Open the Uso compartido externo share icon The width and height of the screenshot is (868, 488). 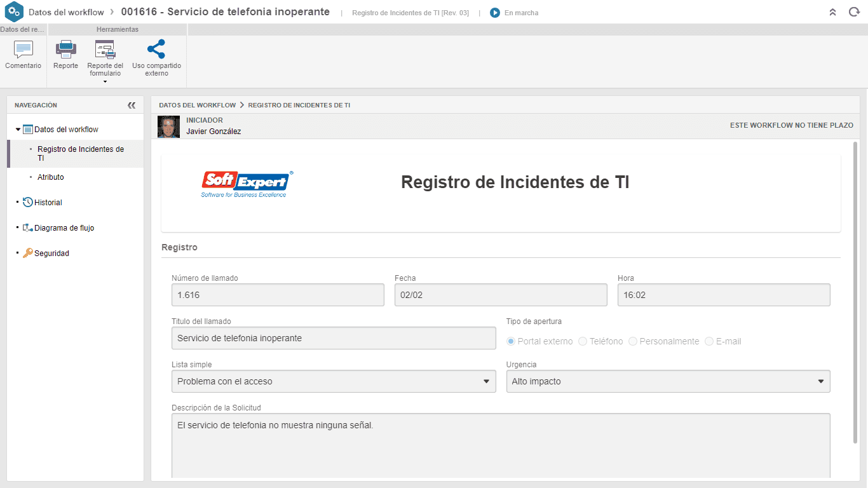pos(156,49)
